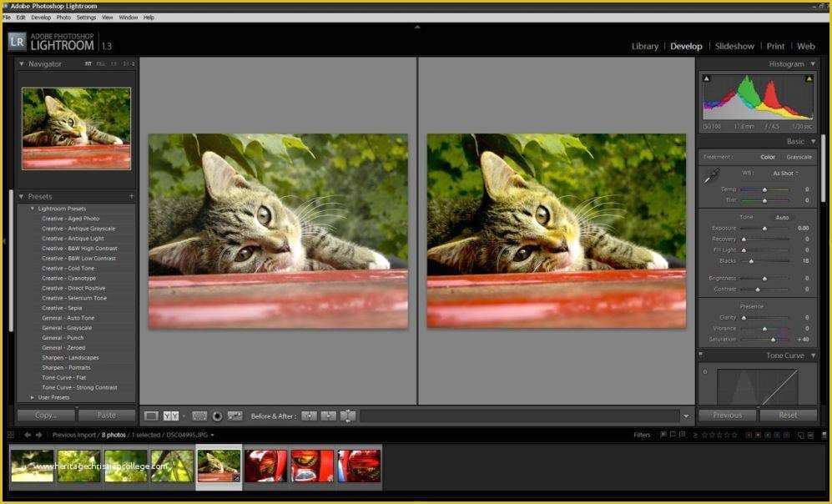This screenshot has height=504, width=832.
Task: Click the Swap Before and After icon
Action: 348,416
